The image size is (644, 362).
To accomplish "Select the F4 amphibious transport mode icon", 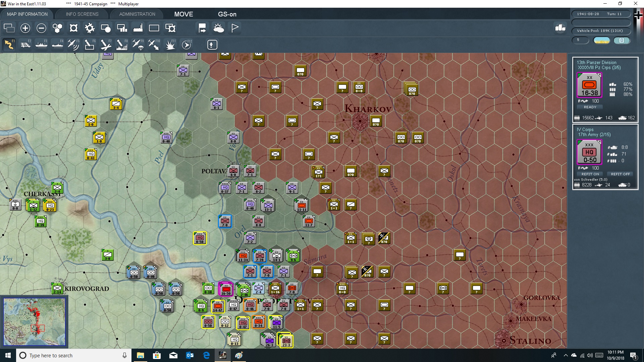I will [x=58, y=45].
